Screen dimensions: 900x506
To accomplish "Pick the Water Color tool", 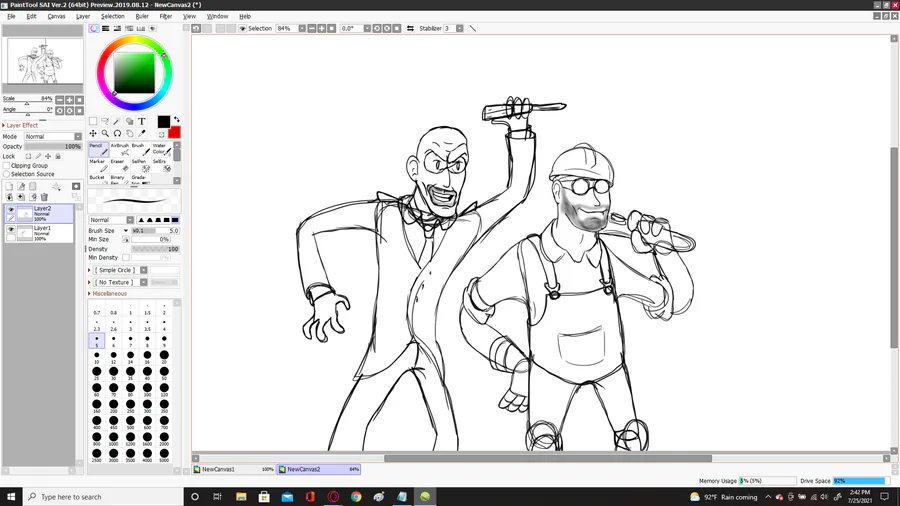I will 162,149.
